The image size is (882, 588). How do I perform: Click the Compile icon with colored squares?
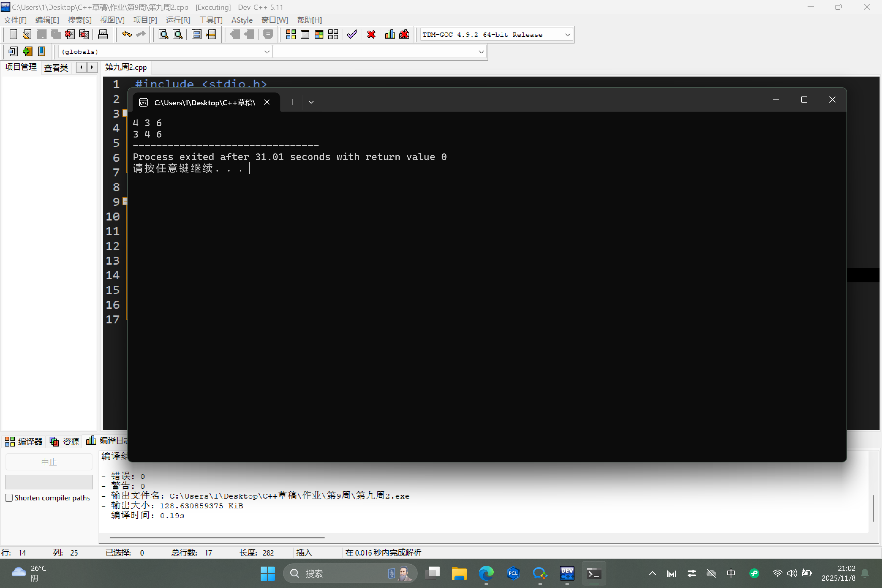click(291, 35)
